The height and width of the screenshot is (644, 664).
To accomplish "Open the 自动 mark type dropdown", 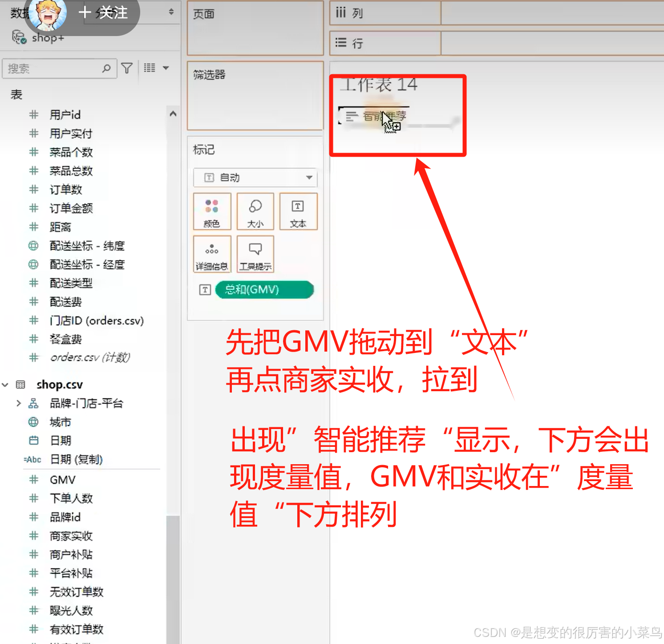I will pos(255,178).
